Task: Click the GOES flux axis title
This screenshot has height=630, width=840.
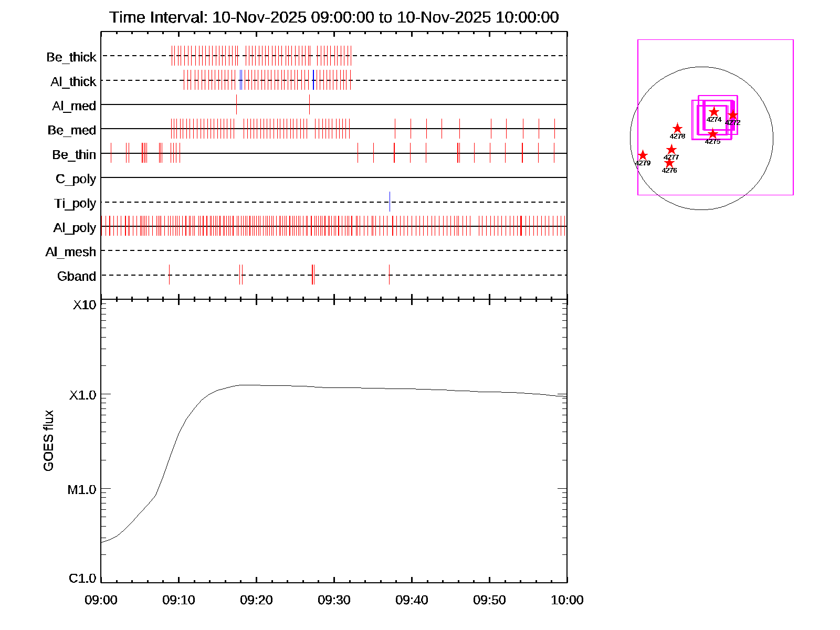Action: [48, 440]
